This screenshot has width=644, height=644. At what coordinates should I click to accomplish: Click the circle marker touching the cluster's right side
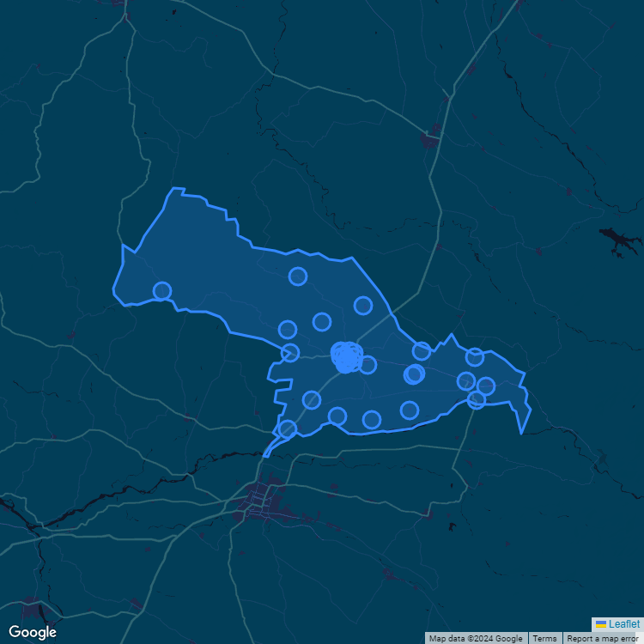point(368,365)
